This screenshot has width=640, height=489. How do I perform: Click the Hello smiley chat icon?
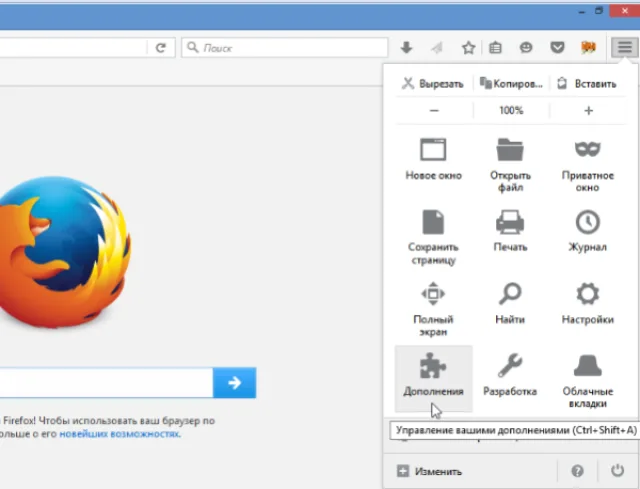coord(526,48)
